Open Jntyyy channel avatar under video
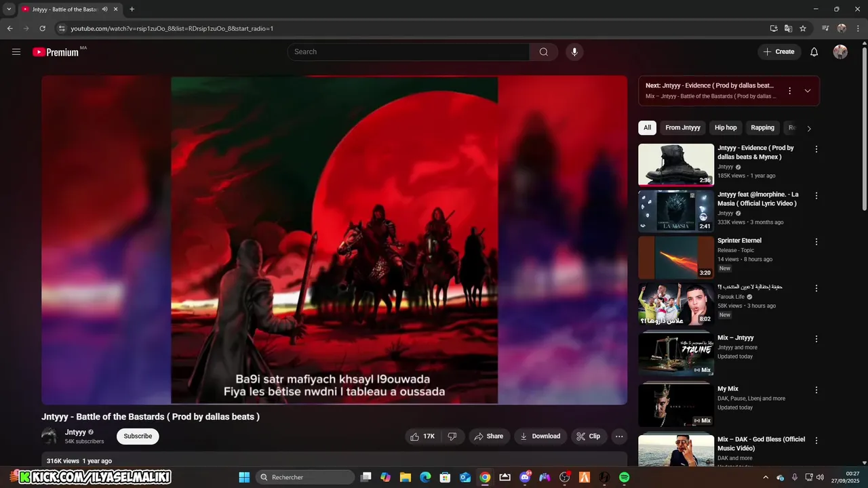The image size is (868, 488). coord(50,436)
